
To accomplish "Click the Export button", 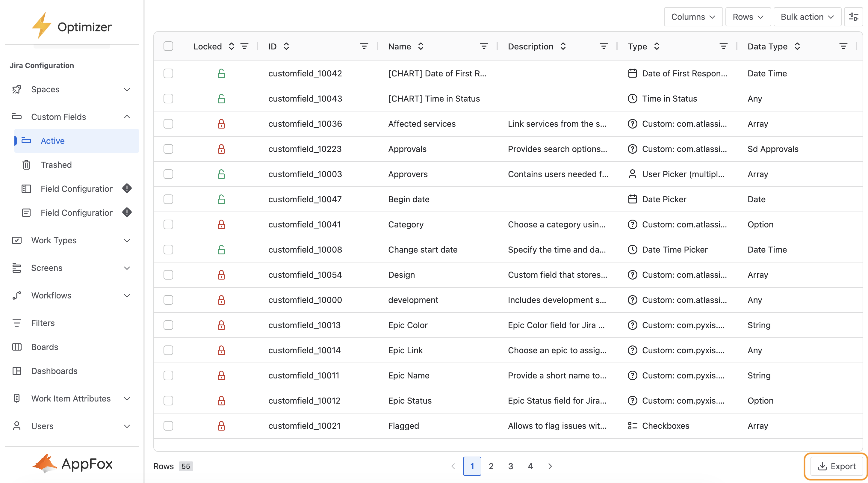I will point(836,466).
